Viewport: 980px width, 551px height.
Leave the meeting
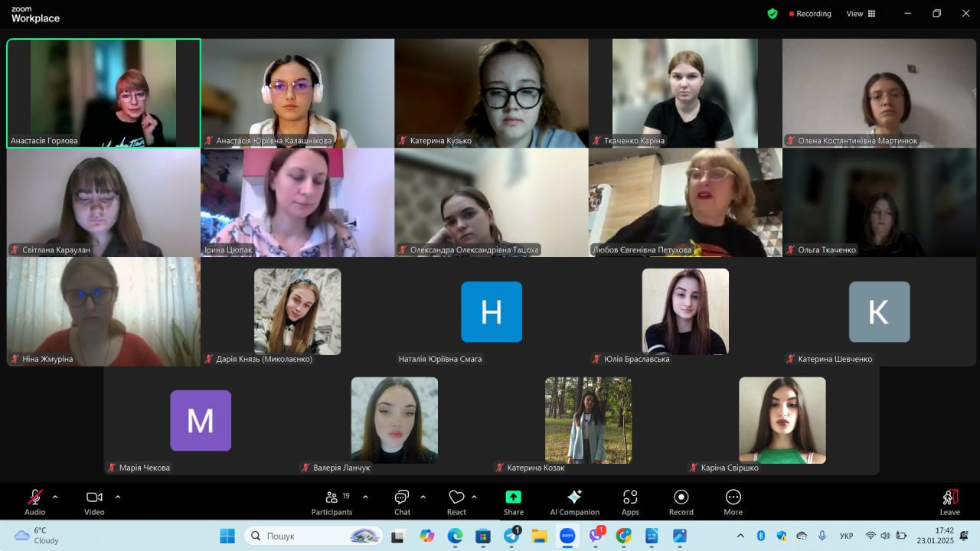tap(949, 503)
